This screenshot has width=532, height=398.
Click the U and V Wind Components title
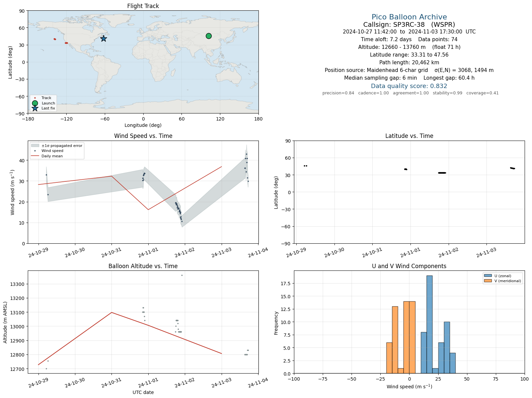pyautogui.click(x=409, y=266)
